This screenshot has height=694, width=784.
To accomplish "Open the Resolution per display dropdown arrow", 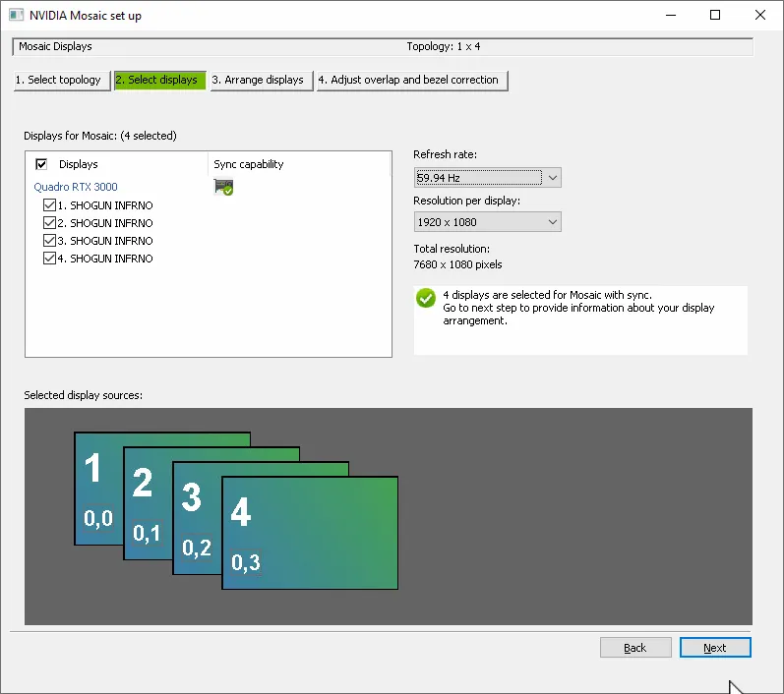I will [x=553, y=222].
